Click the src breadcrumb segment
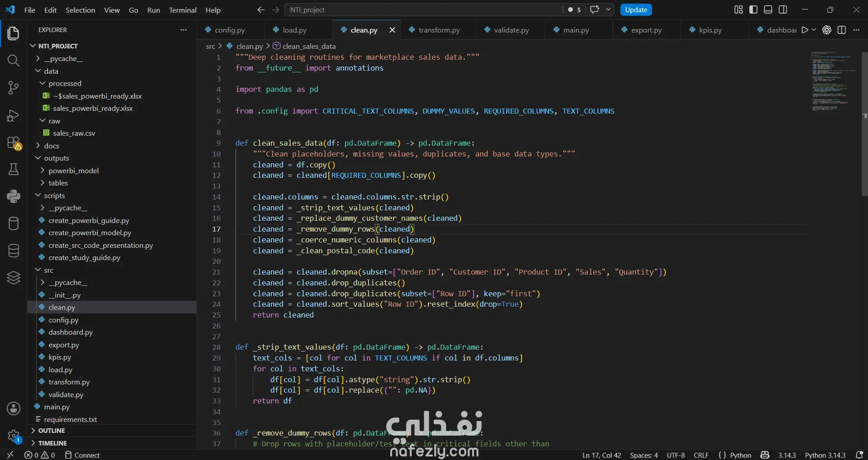Image resolution: width=868 pixels, height=460 pixels. tap(211, 46)
